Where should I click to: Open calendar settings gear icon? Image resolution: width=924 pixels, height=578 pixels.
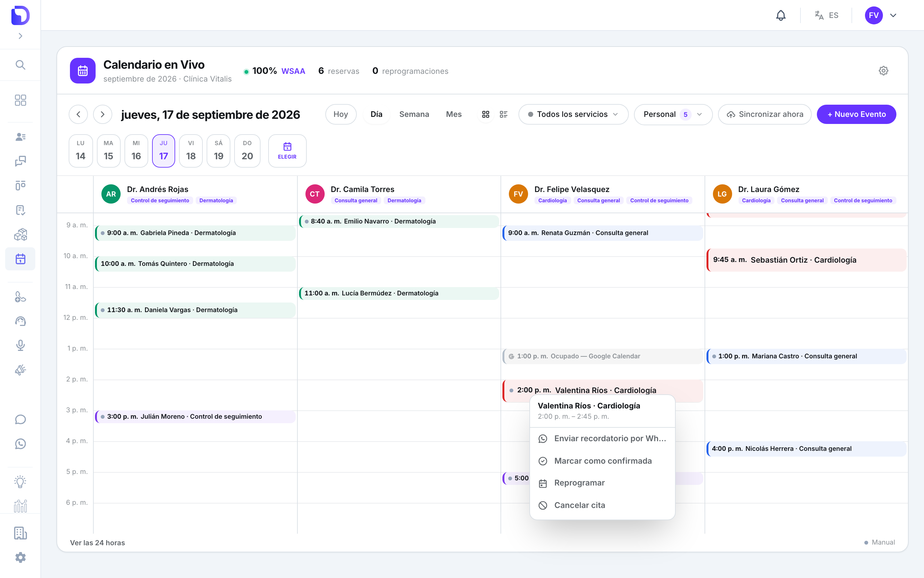[x=884, y=71]
